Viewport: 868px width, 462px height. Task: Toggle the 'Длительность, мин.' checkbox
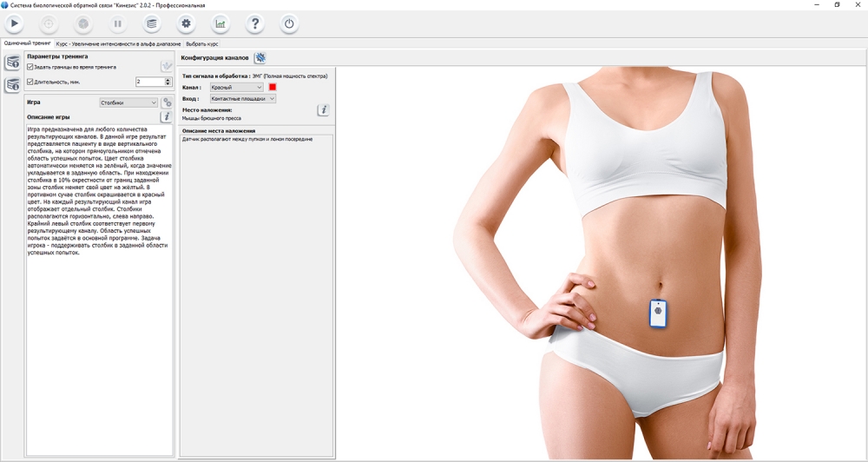click(x=30, y=82)
